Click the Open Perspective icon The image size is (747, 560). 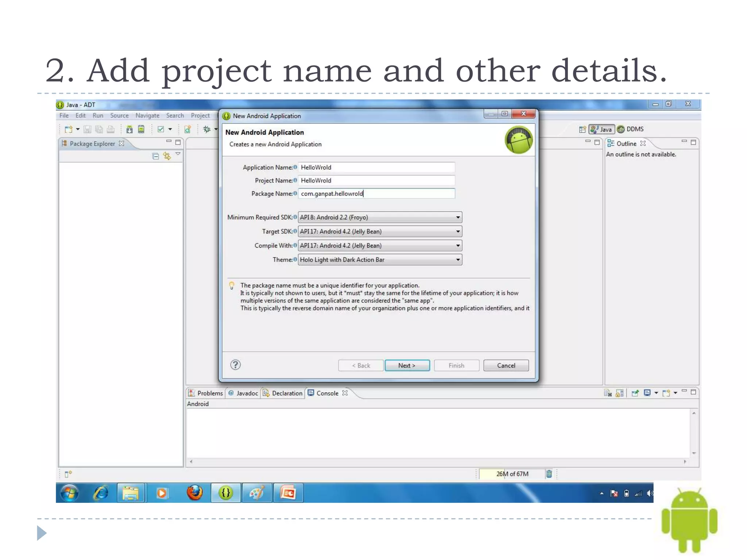click(582, 129)
